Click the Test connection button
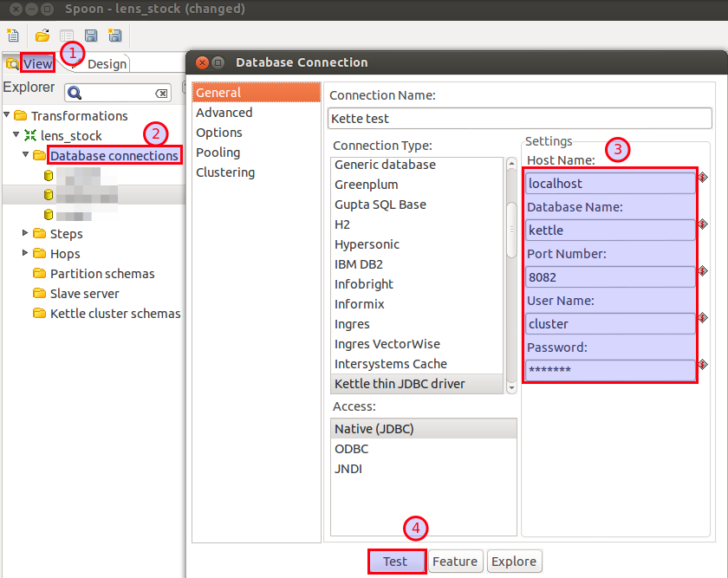 coord(397,562)
